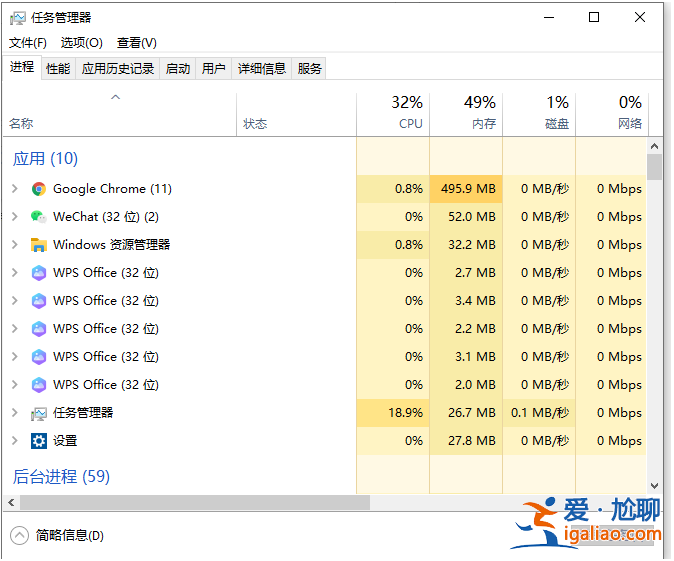Sort processes by the 磁盘 column header
The height and width of the screenshot is (561, 674).
(x=539, y=115)
